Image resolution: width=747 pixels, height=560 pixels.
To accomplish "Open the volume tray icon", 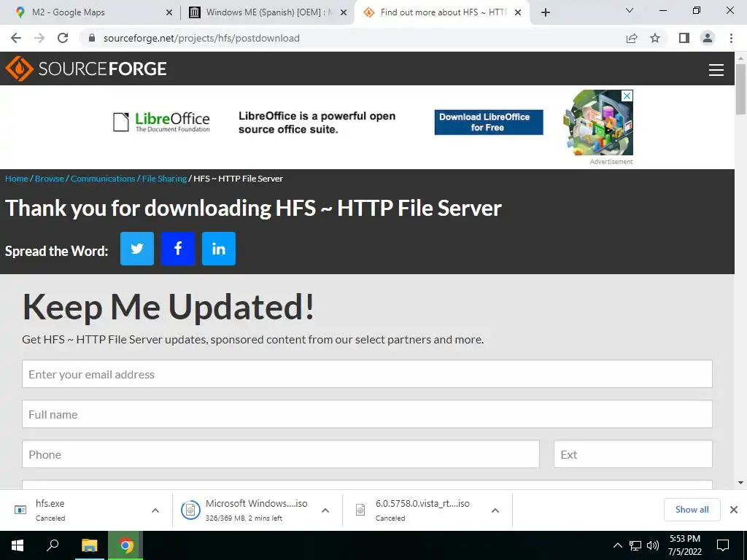I will pos(653,545).
